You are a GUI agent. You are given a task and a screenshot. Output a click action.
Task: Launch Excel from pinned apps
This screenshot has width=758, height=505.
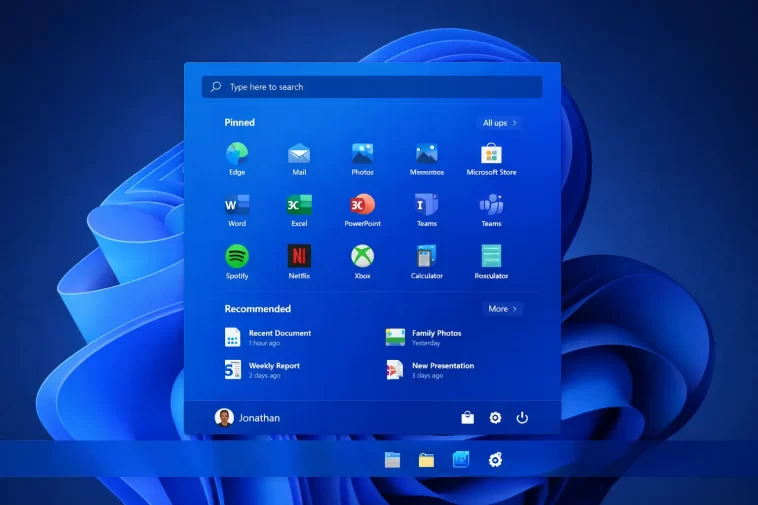tap(299, 211)
